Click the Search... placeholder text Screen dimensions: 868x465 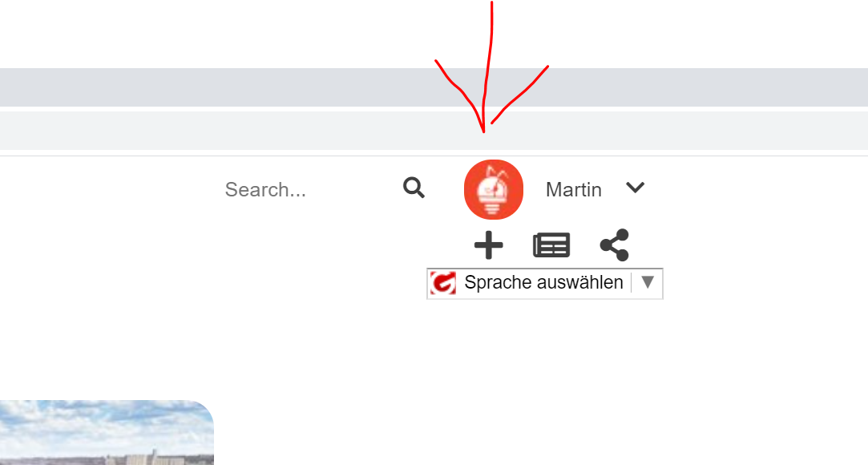point(265,189)
